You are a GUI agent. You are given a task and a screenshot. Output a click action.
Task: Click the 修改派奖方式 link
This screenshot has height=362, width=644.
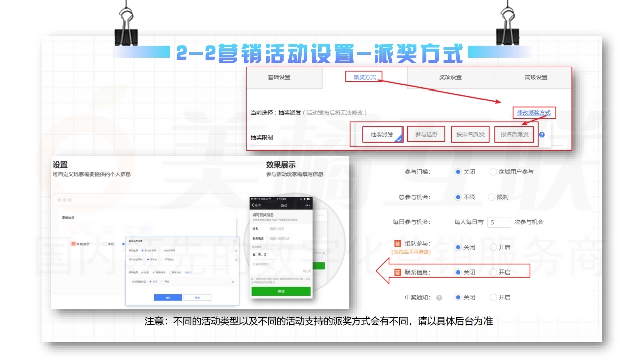click(x=534, y=113)
